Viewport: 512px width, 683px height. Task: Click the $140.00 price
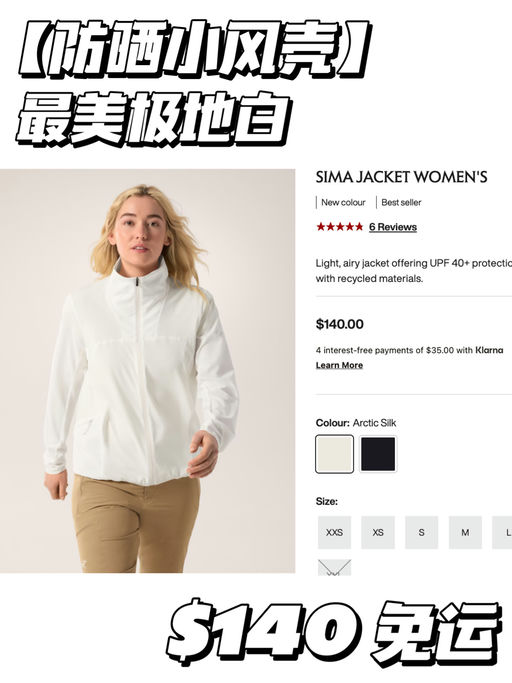pos(339,324)
